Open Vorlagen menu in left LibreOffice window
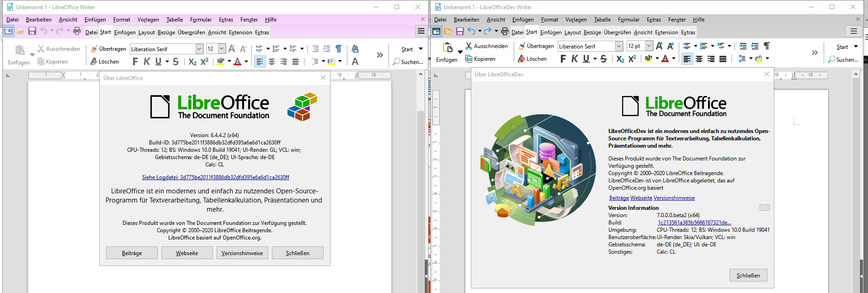 pyautogui.click(x=148, y=20)
